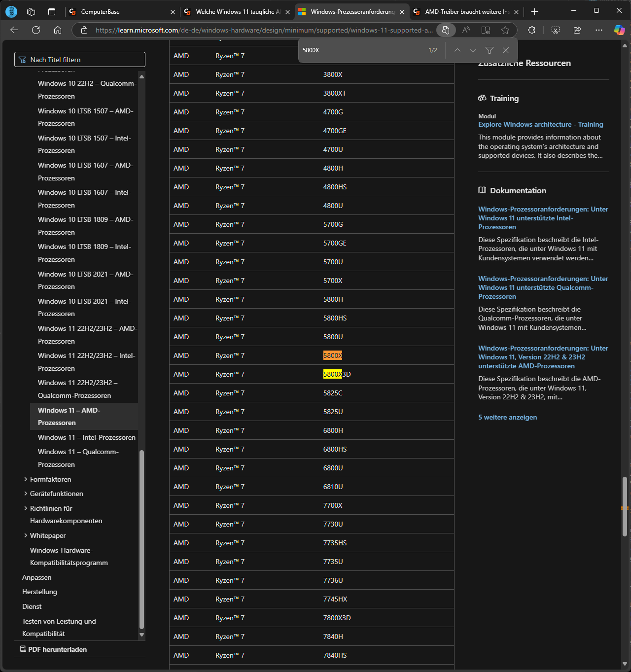This screenshot has width=631, height=672.
Task: Open the Read Aloud icon
Action: 466,30
